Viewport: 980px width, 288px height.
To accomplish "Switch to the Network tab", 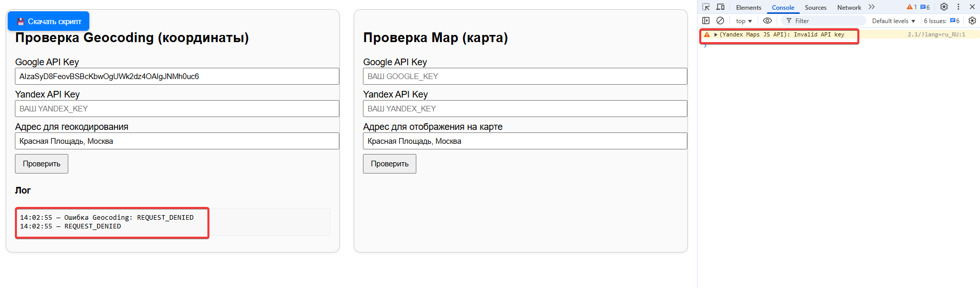I will pos(849,8).
